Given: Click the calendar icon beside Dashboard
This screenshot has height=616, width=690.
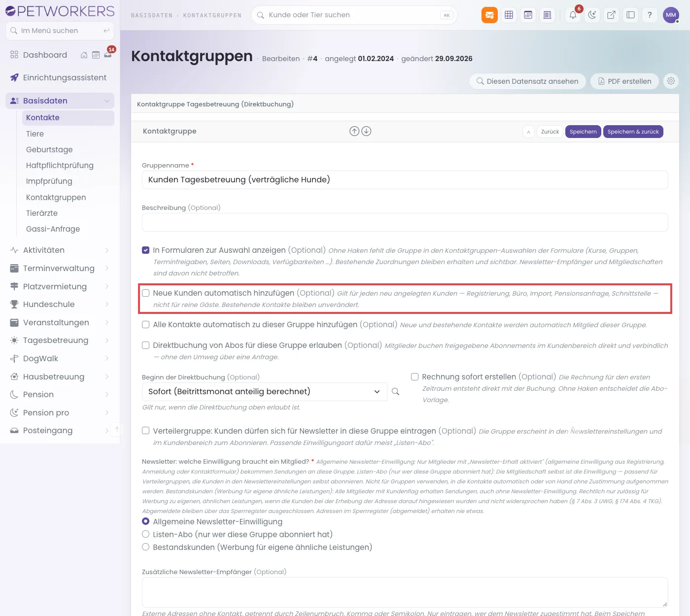Looking at the screenshot, I should click(96, 55).
